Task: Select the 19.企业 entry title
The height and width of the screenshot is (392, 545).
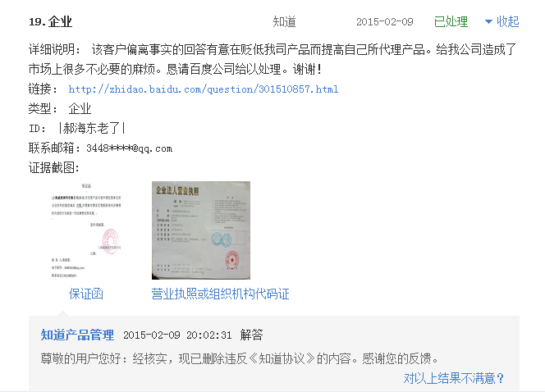Action: 50,21
